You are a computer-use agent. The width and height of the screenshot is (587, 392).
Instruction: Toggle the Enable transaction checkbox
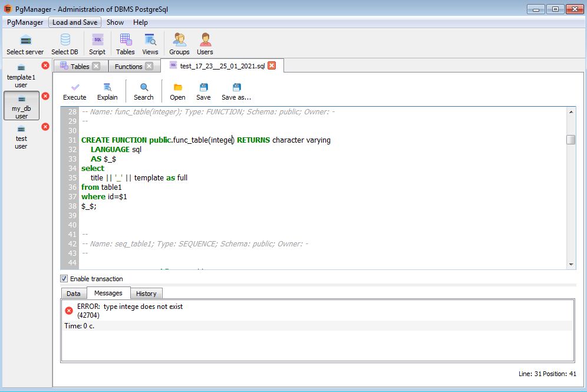[x=64, y=278]
